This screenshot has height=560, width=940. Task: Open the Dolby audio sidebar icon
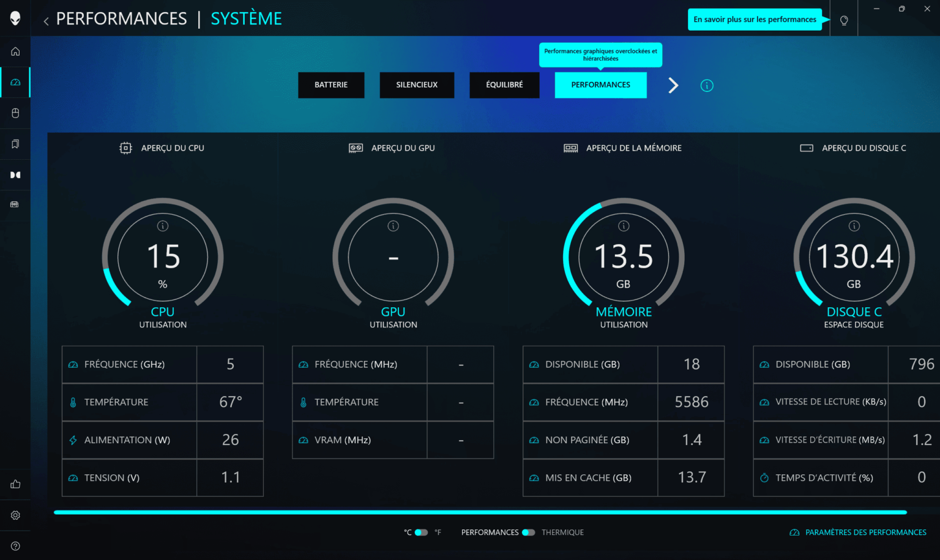[15, 175]
